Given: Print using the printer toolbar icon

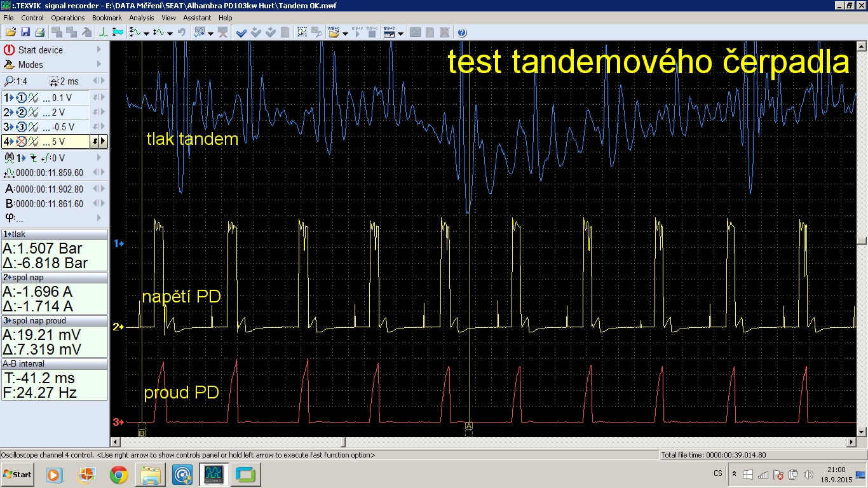Looking at the screenshot, I should (40, 32).
